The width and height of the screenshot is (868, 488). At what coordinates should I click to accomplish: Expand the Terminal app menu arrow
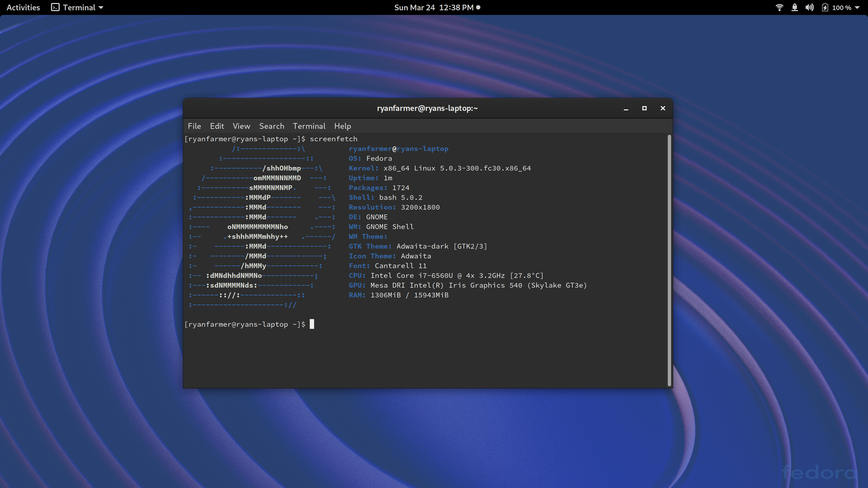pos(101,7)
